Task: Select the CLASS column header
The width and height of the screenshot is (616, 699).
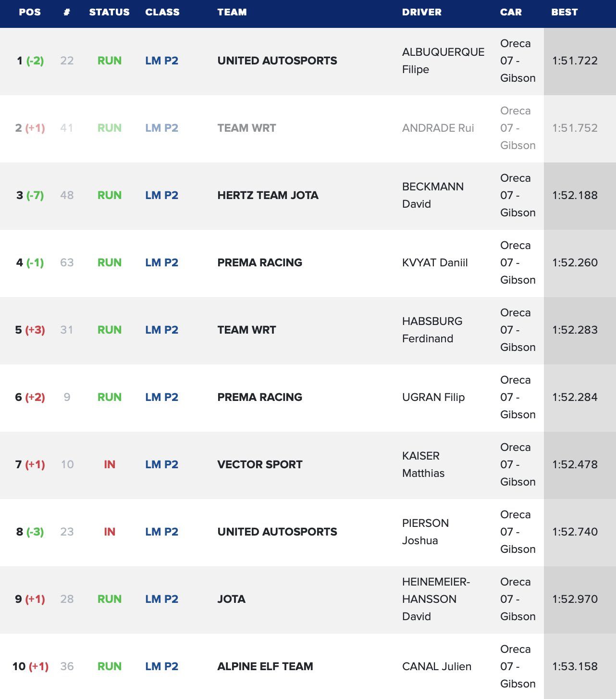Action: pos(162,12)
